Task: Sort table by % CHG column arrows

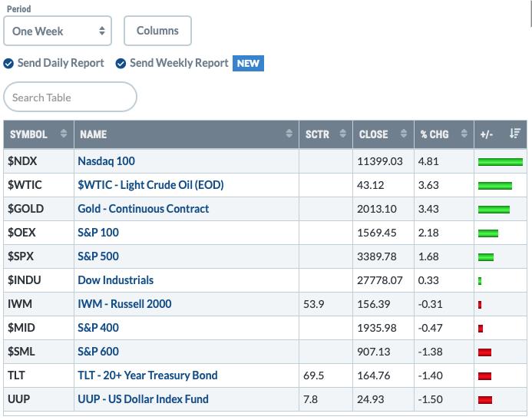Action: pyautogui.click(x=464, y=134)
